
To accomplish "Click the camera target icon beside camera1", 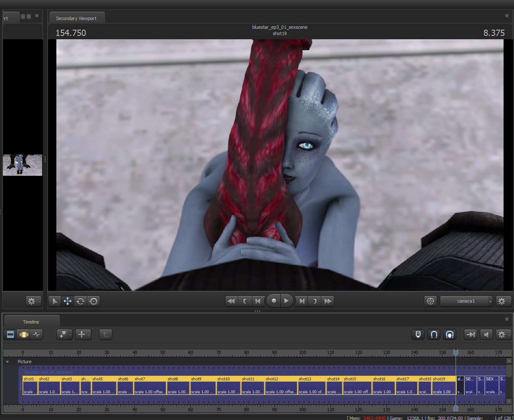I will pyautogui.click(x=430, y=301).
